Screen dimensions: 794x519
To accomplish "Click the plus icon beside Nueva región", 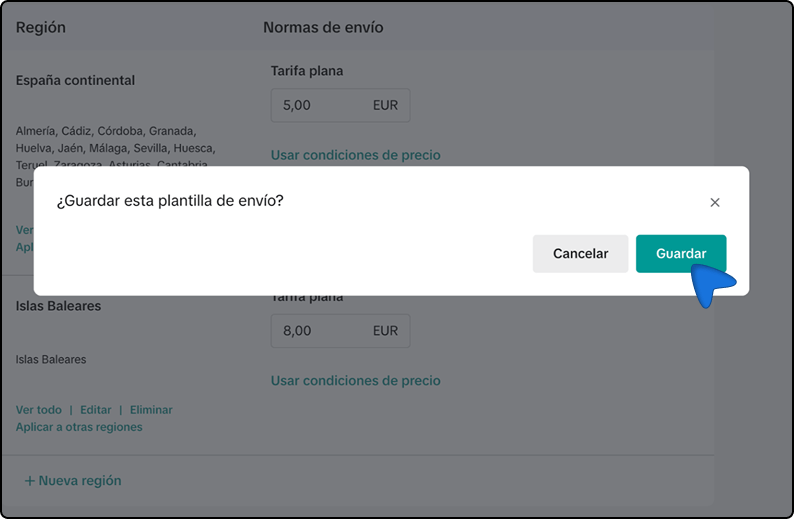I will coord(30,481).
